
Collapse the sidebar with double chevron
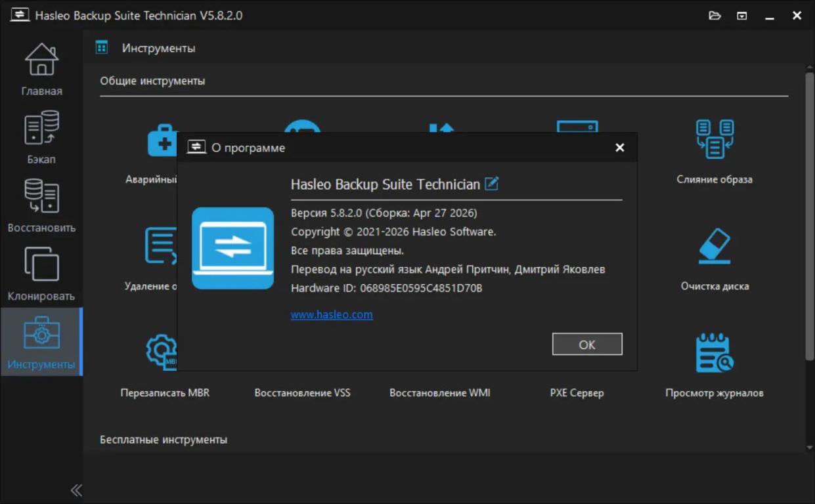tap(76, 490)
